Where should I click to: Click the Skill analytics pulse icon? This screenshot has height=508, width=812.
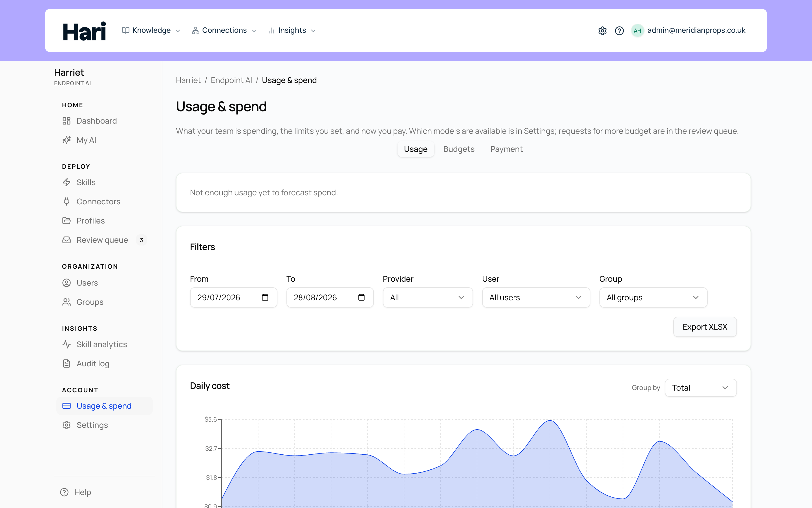tap(67, 344)
